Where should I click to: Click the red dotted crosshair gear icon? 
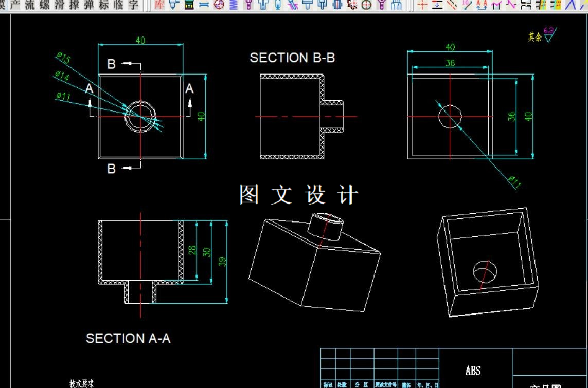pos(351,5)
